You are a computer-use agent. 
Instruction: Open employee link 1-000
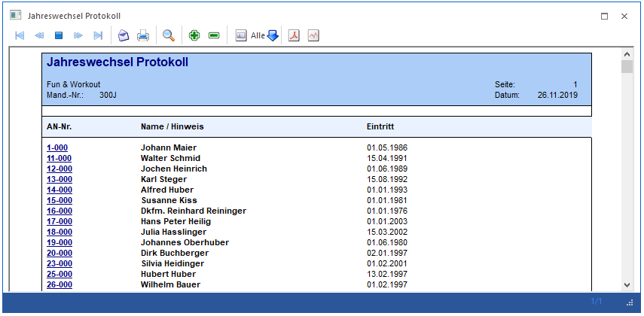pos(57,148)
